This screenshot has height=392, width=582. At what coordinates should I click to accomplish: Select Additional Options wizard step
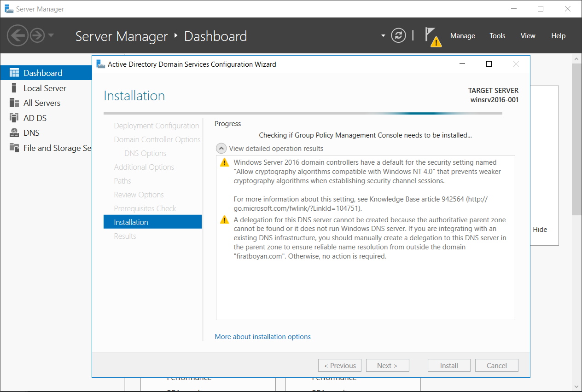pyautogui.click(x=144, y=167)
